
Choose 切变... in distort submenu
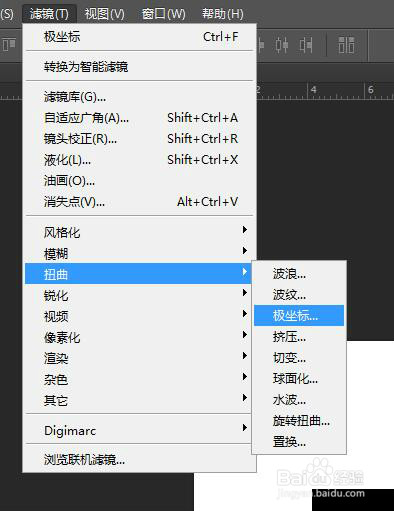(x=299, y=358)
